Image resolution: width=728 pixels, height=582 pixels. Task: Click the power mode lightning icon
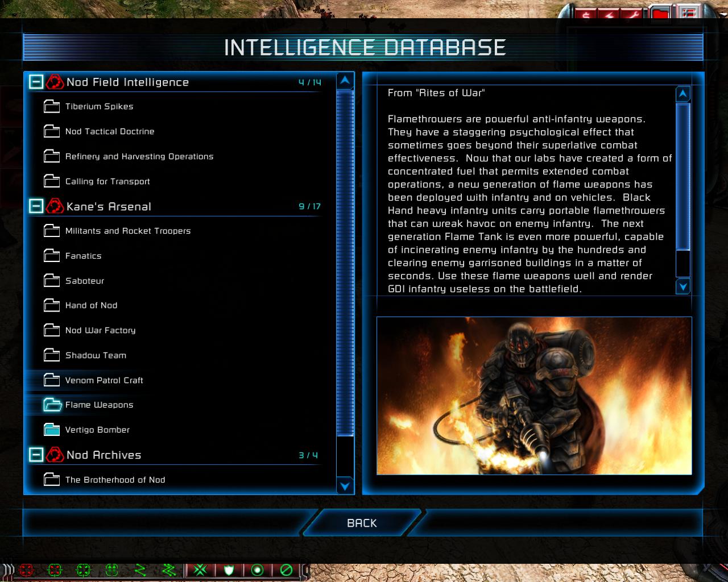pos(609,14)
